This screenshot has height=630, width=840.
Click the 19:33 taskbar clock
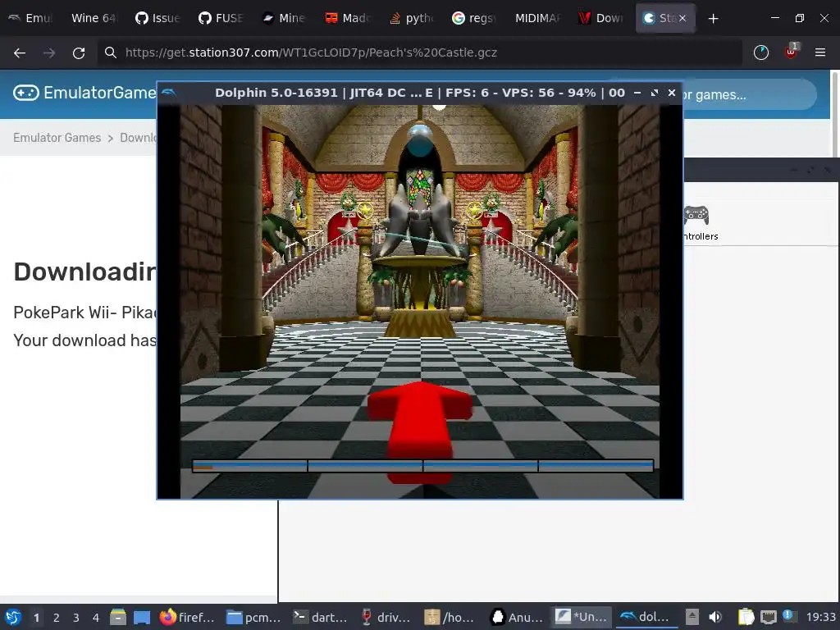pyautogui.click(x=821, y=618)
